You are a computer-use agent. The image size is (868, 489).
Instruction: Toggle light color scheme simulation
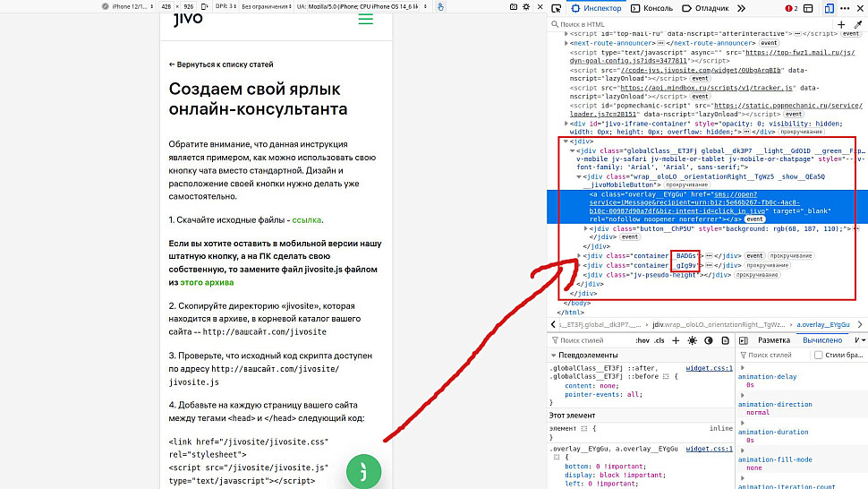point(692,340)
